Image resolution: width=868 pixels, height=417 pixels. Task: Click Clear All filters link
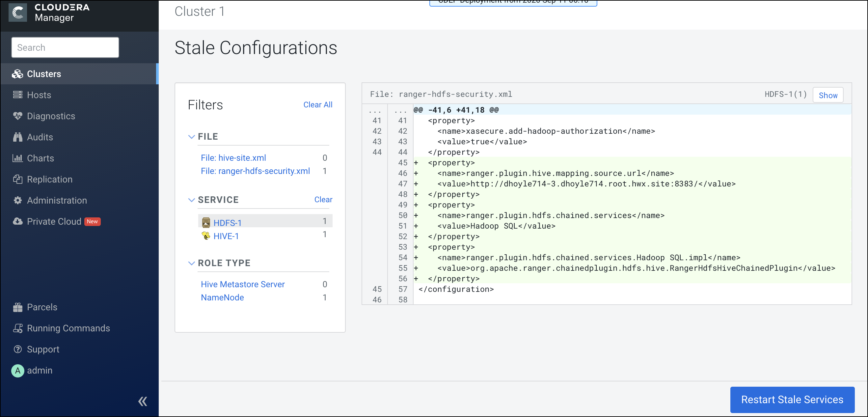point(317,105)
